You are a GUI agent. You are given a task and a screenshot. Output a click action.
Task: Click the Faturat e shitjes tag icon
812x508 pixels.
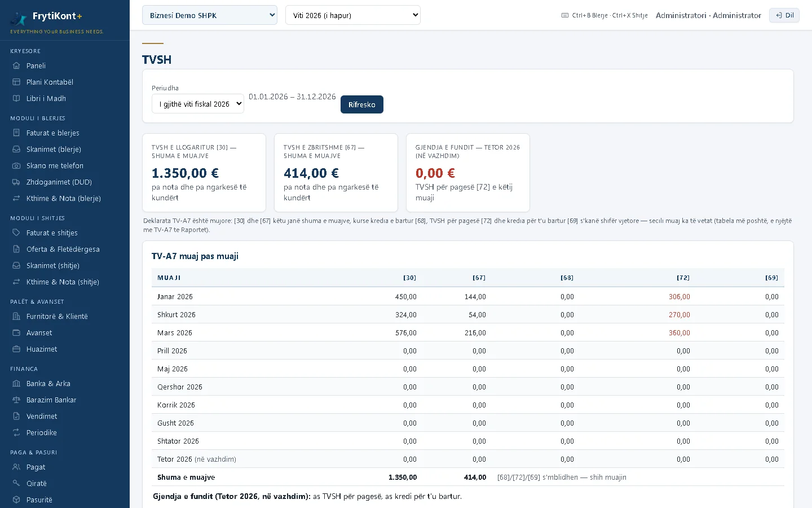16,233
